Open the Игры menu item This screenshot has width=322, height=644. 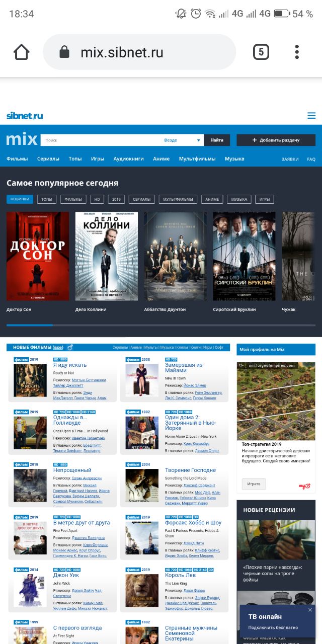click(98, 158)
